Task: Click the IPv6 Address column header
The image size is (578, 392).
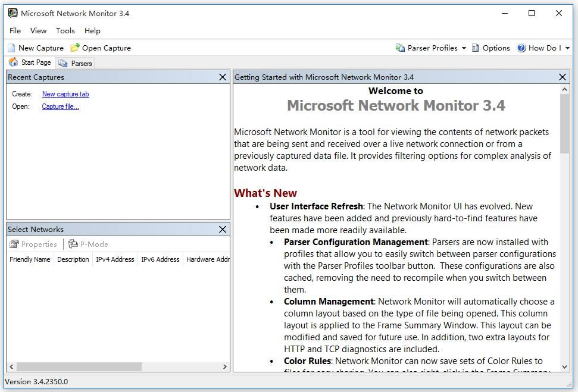Action: [160, 259]
